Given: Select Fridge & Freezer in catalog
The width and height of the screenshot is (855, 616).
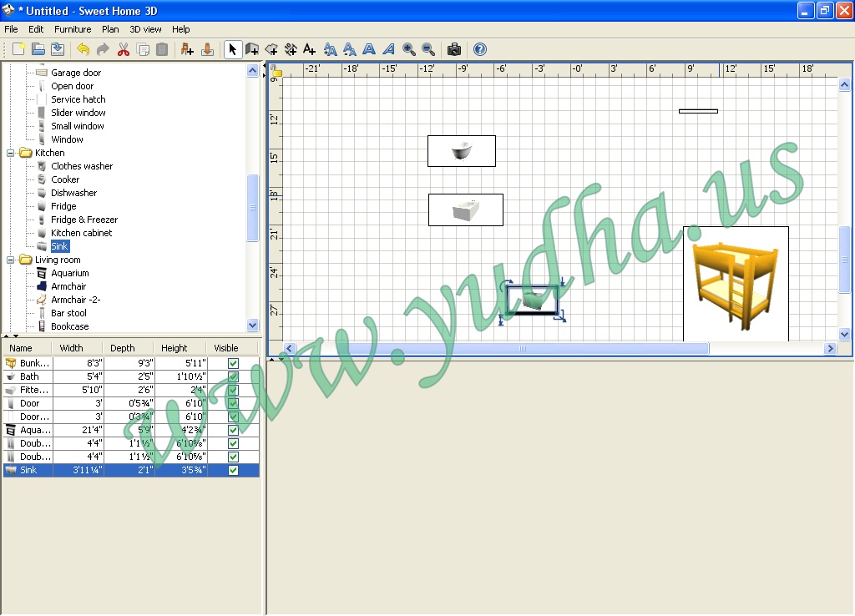Looking at the screenshot, I should [84, 220].
